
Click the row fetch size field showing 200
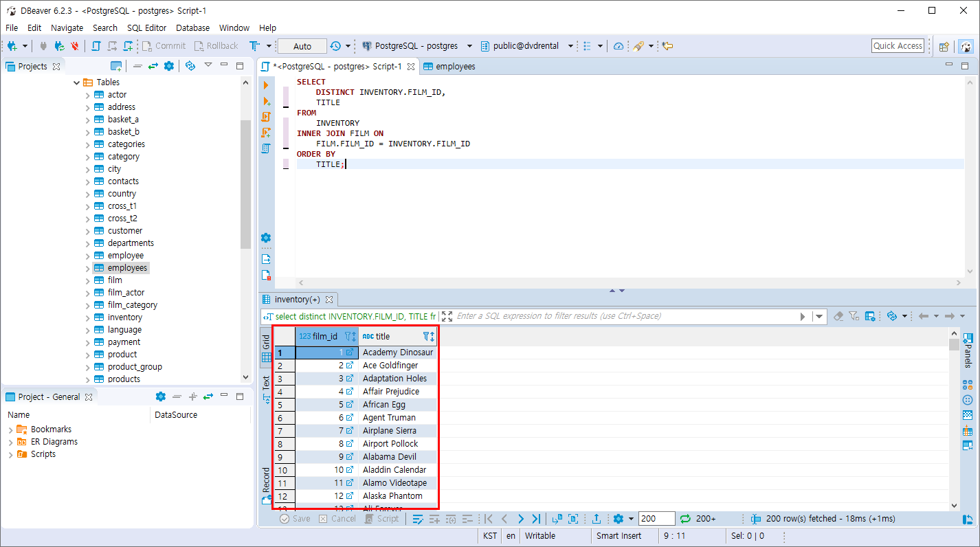point(656,519)
